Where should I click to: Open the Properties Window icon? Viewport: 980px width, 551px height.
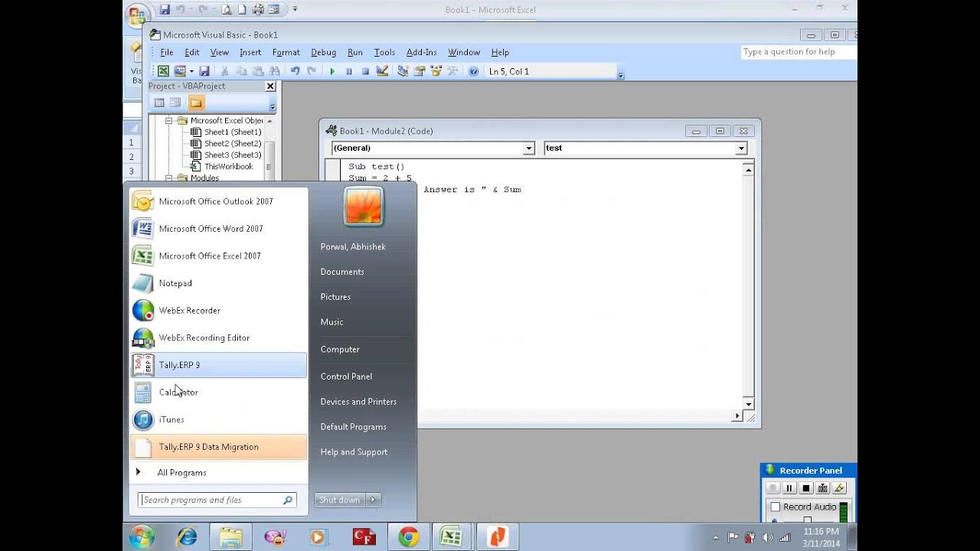[x=420, y=71]
